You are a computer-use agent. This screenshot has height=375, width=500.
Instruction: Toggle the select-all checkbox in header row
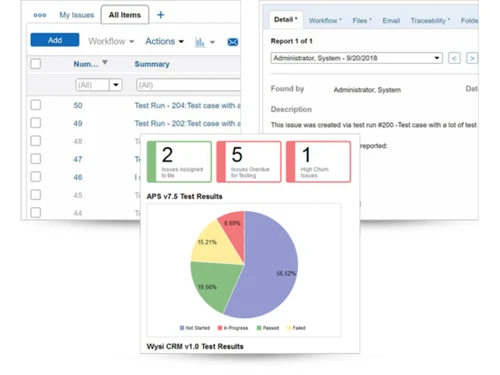point(36,64)
